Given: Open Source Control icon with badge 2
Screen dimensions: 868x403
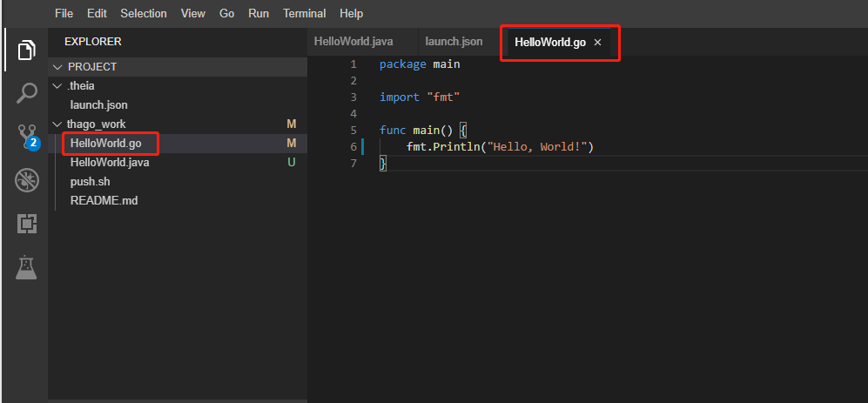Looking at the screenshot, I should (x=27, y=136).
